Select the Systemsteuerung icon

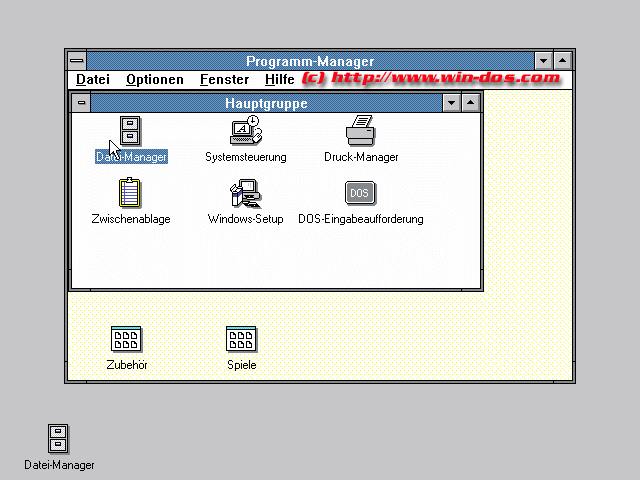click(x=245, y=131)
